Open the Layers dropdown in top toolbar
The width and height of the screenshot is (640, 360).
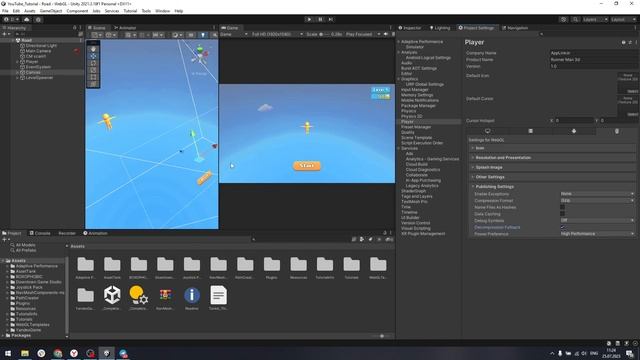tap(595, 19)
